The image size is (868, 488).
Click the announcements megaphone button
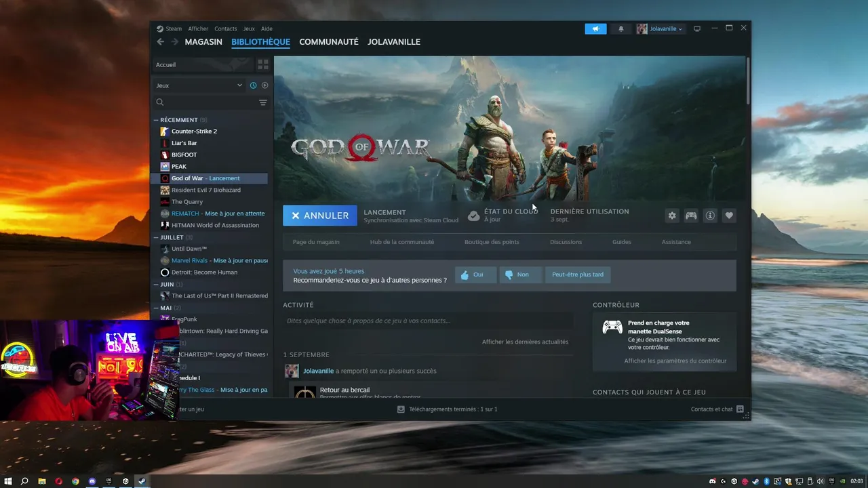click(595, 28)
